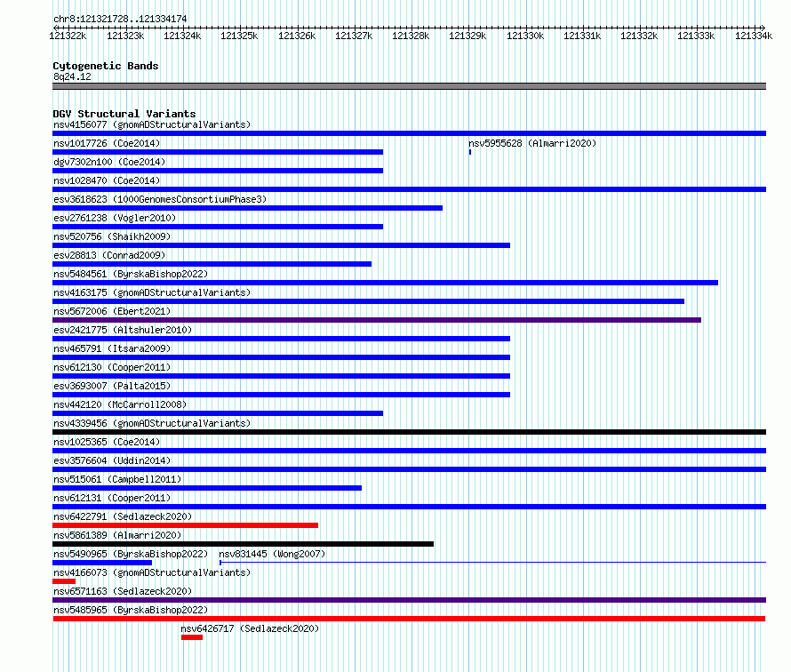Click nsv612130 (Cooper2011) label
The height and width of the screenshot is (672, 791).
[x=112, y=367]
